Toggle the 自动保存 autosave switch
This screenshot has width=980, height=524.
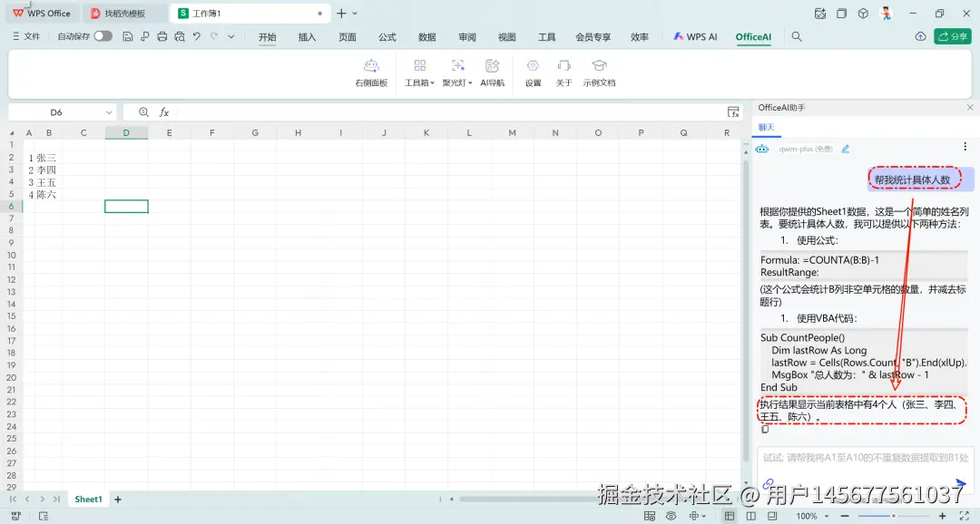pyautogui.click(x=103, y=37)
